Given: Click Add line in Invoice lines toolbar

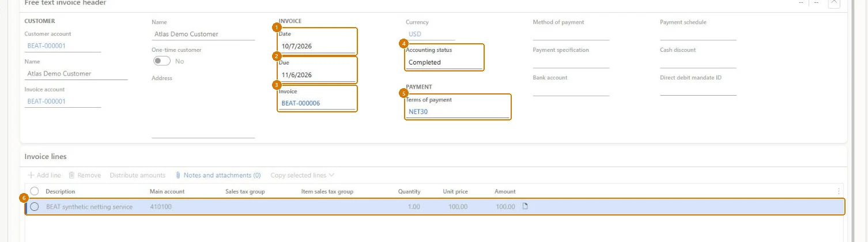Looking at the screenshot, I should click(x=44, y=175).
